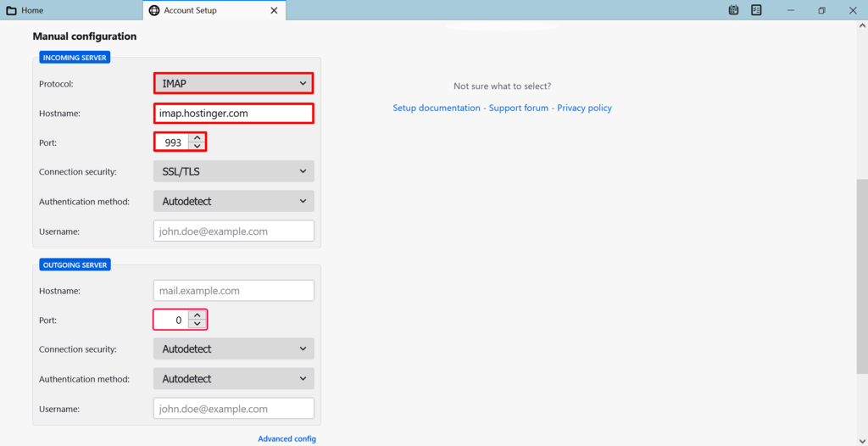
Task: Open the Calendar icon in title bar
Action: (734, 10)
